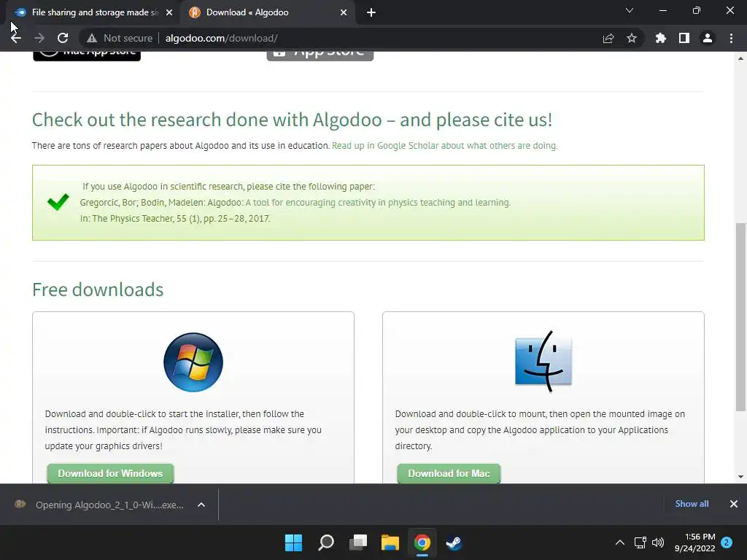The width and height of the screenshot is (747, 560).
Task: Open the Windows Start menu
Action: pyautogui.click(x=293, y=542)
